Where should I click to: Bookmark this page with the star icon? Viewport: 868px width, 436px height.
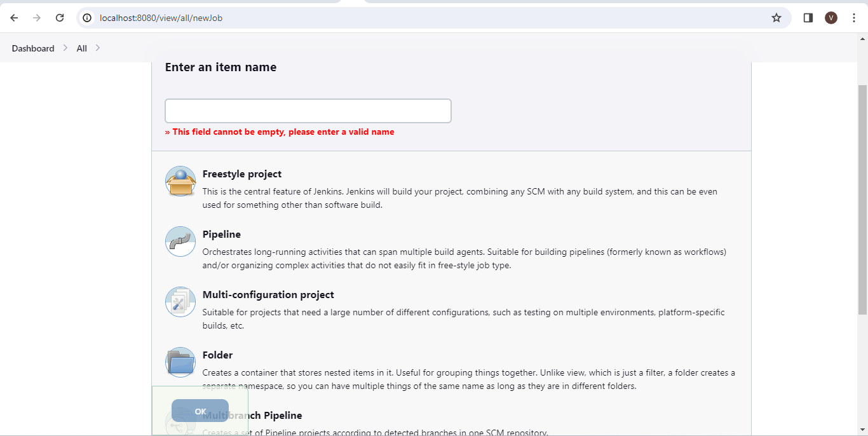click(x=776, y=18)
